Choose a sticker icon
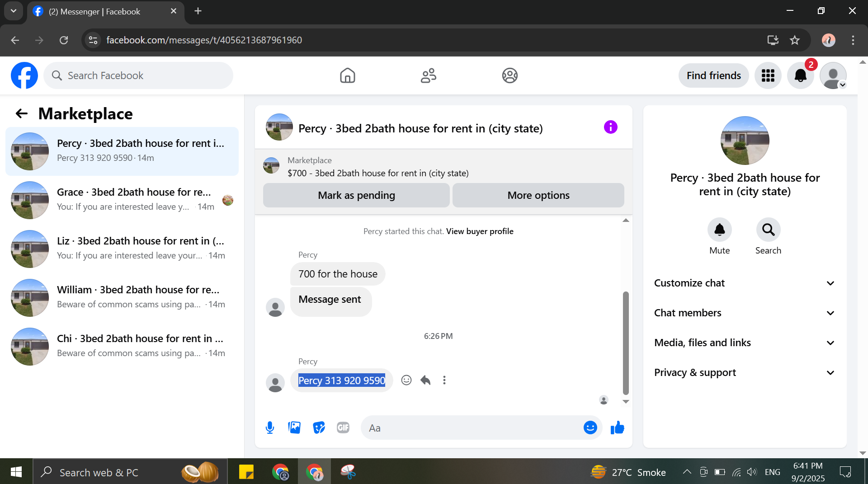Screen dimensions: 868x484 click(x=319, y=428)
